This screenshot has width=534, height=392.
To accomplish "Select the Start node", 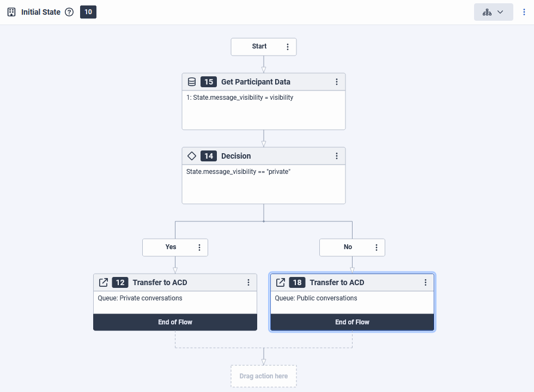I will [259, 47].
